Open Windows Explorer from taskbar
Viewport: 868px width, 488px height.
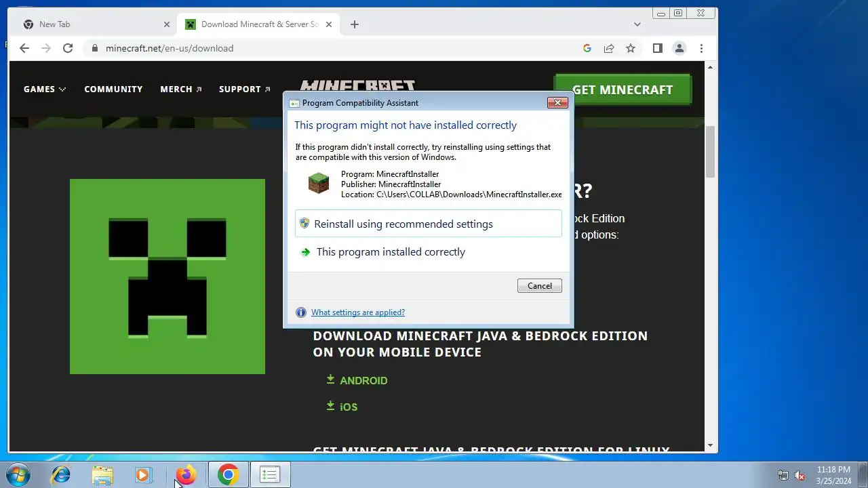[x=102, y=475]
